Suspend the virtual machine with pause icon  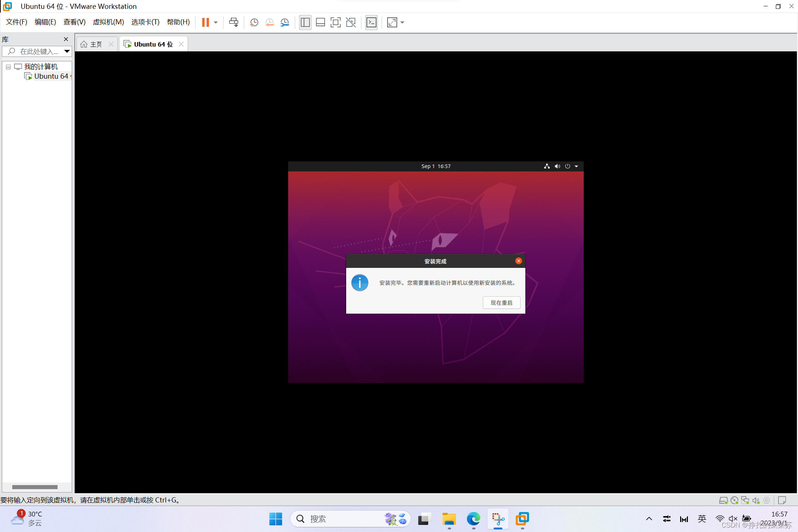pos(206,22)
